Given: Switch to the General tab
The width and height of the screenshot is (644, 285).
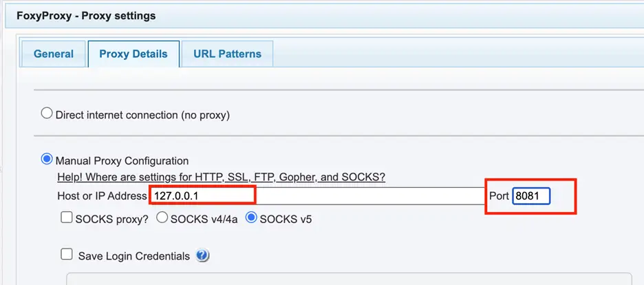Looking at the screenshot, I should coord(54,54).
